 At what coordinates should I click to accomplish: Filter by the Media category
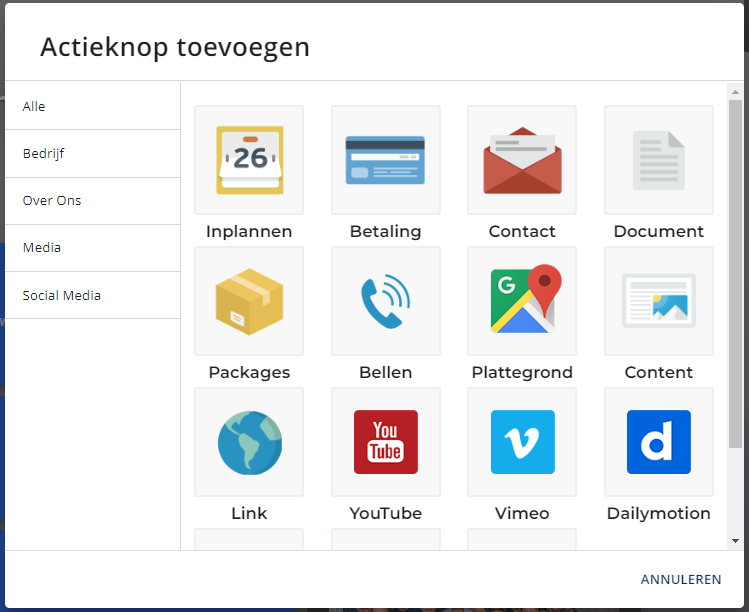point(93,247)
